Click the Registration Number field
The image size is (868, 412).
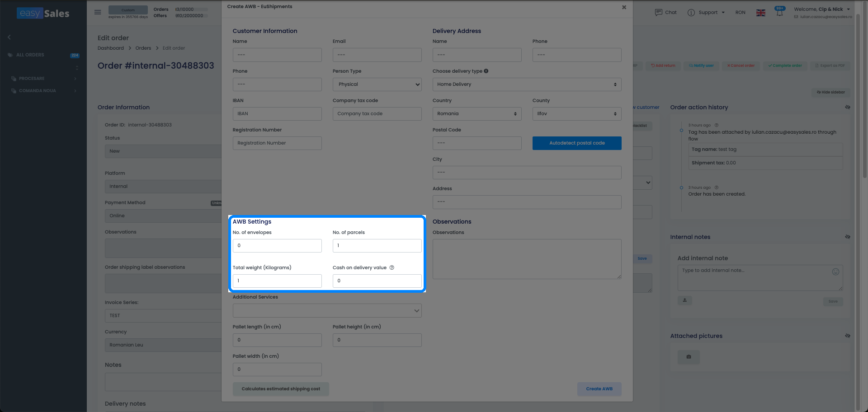[x=277, y=143]
